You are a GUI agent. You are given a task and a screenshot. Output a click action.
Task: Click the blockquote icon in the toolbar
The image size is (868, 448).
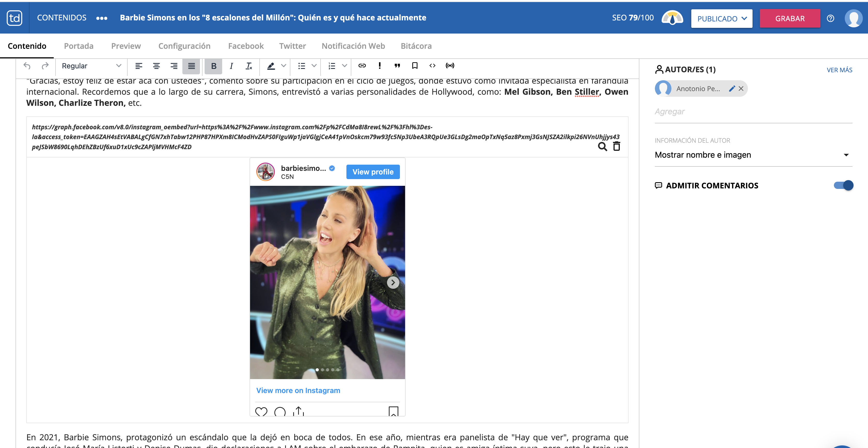(397, 66)
